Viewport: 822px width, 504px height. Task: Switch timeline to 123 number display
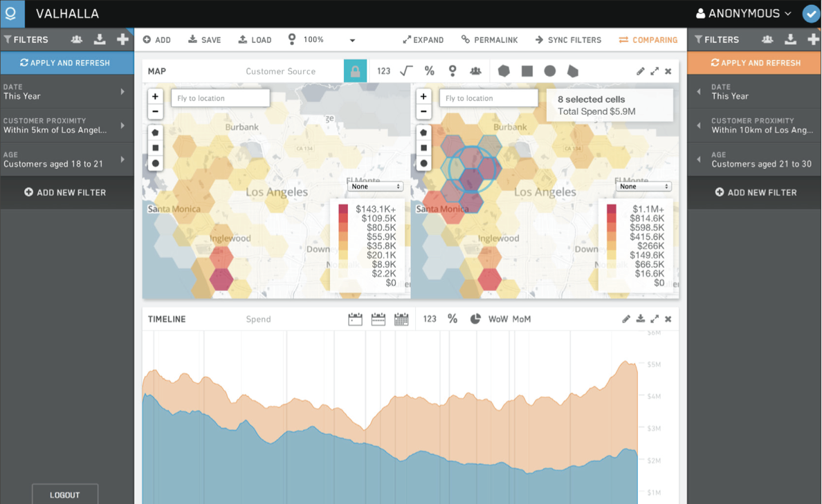click(x=430, y=319)
